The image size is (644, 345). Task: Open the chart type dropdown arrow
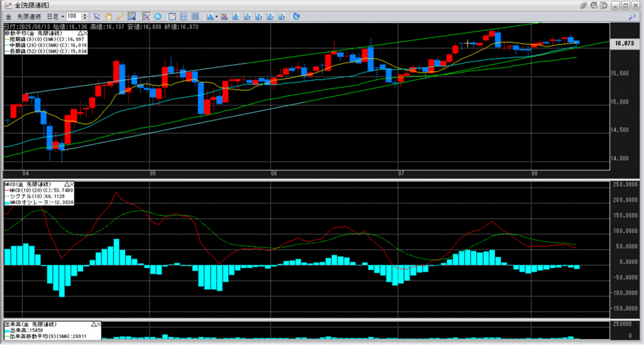(x=216, y=16)
